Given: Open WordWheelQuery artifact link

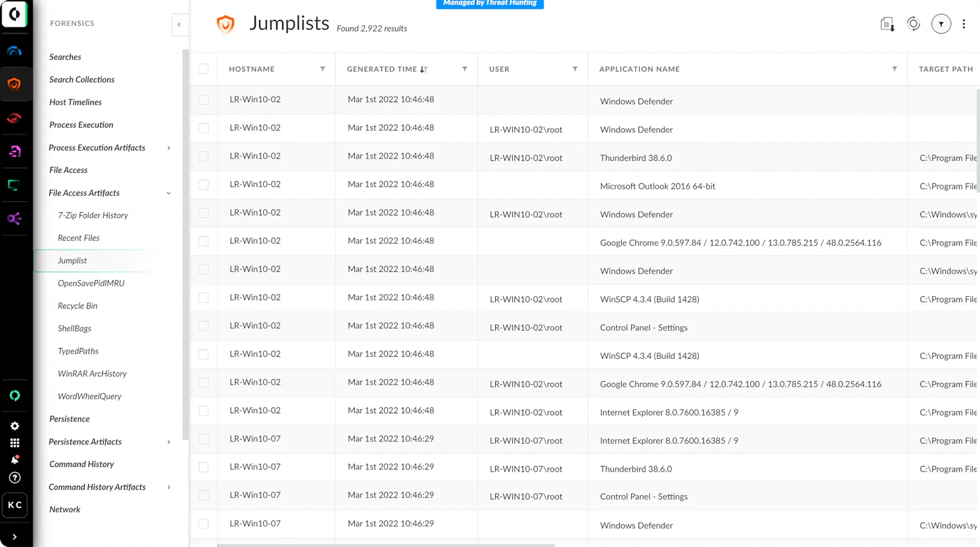Looking at the screenshot, I should pos(89,396).
